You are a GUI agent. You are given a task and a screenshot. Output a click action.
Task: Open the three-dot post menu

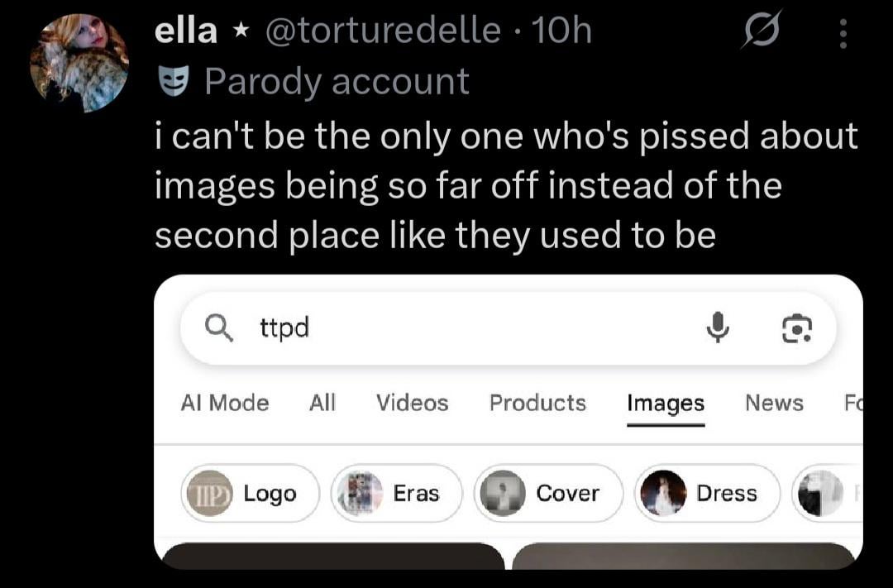click(843, 32)
